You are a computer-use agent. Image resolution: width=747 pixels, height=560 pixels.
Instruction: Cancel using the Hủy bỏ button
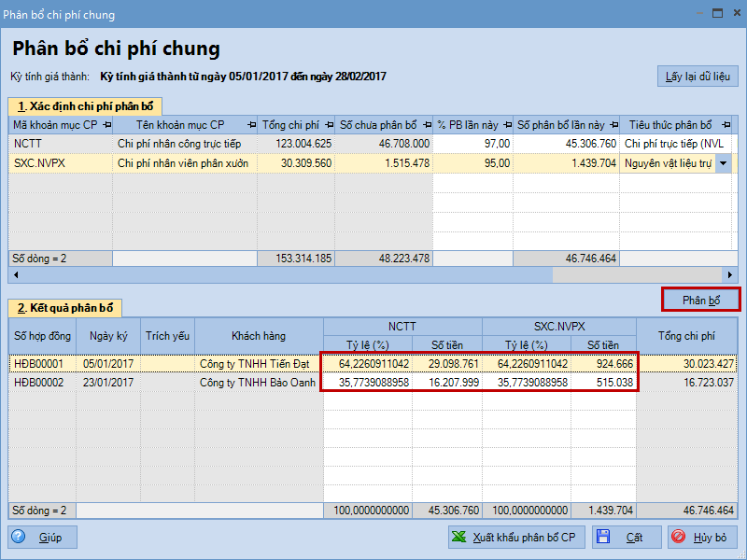(x=703, y=537)
